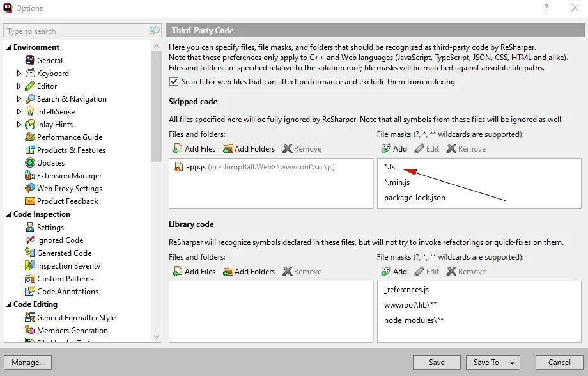Click the options tree scroll up arrow
This screenshot has height=376, width=588.
click(157, 47)
